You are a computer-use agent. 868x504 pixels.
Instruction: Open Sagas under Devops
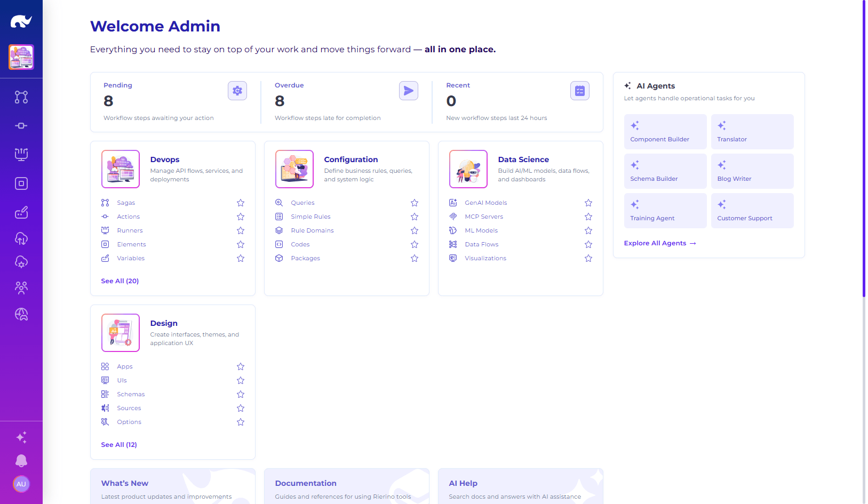click(126, 203)
